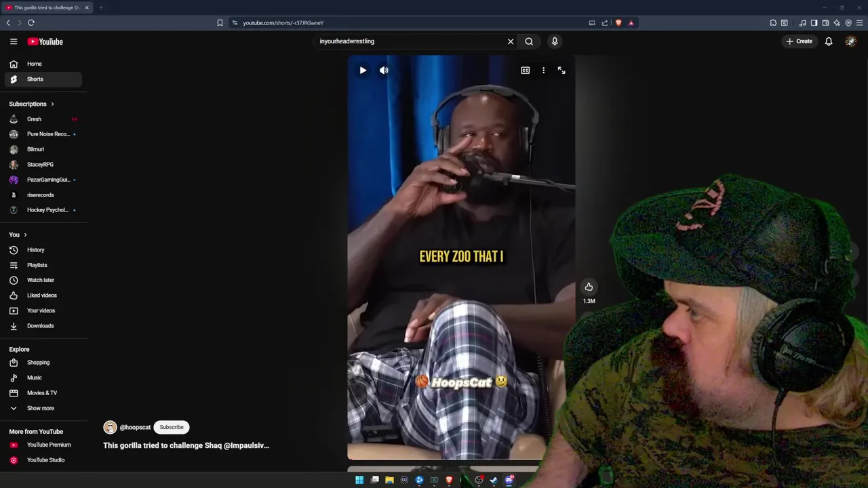
Task: Open File Explorer from taskbar
Action: click(x=389, y=480)
